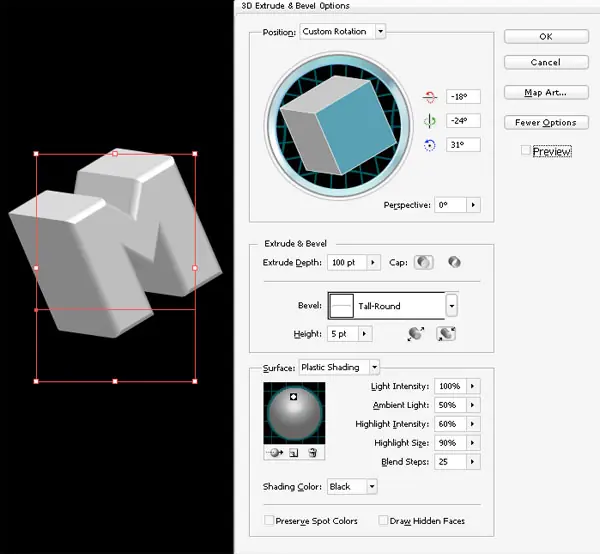The image size is (600, 554).
Task: Click the lighting sphere preview
Action: pos(294,414)
